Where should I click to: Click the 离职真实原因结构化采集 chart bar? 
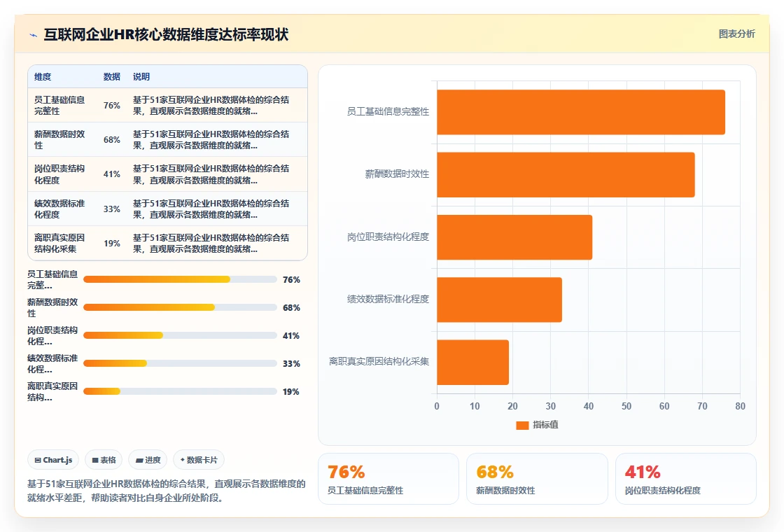(x=473, y=362)
